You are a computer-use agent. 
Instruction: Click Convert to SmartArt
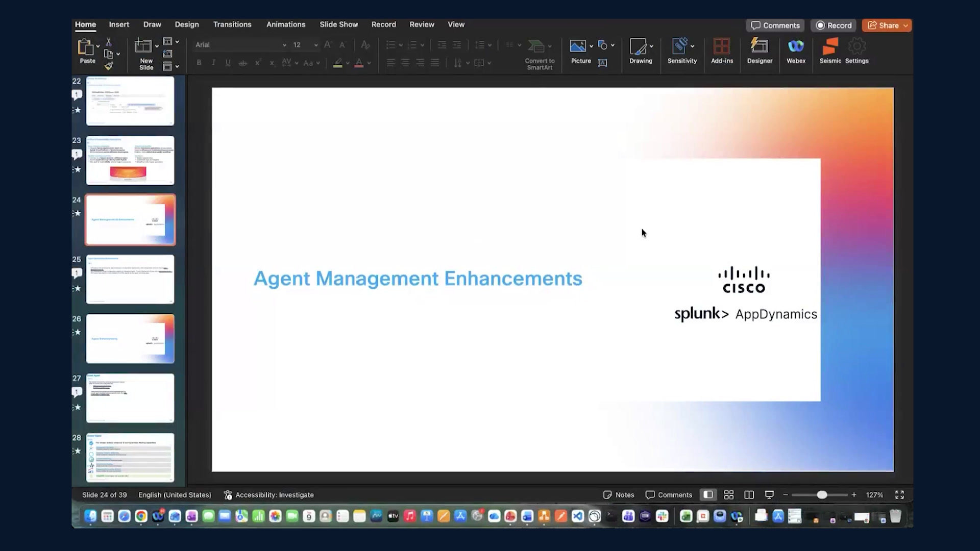click(540, 54)
